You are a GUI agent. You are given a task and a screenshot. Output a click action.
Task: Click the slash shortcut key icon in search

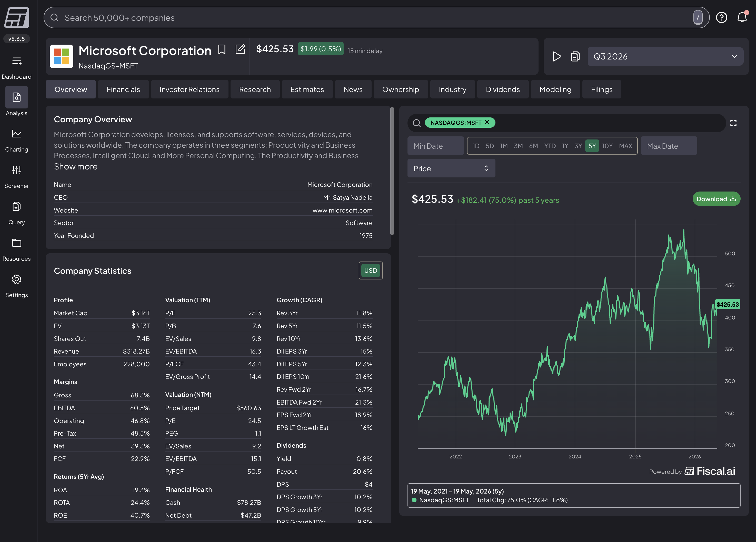coord(698,17)
